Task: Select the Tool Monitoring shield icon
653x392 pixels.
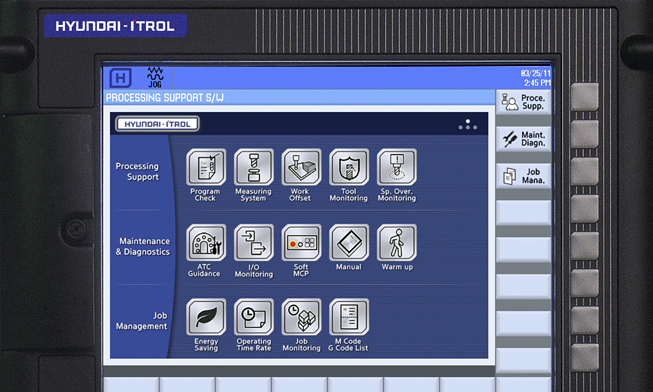Action: (349, 167)
